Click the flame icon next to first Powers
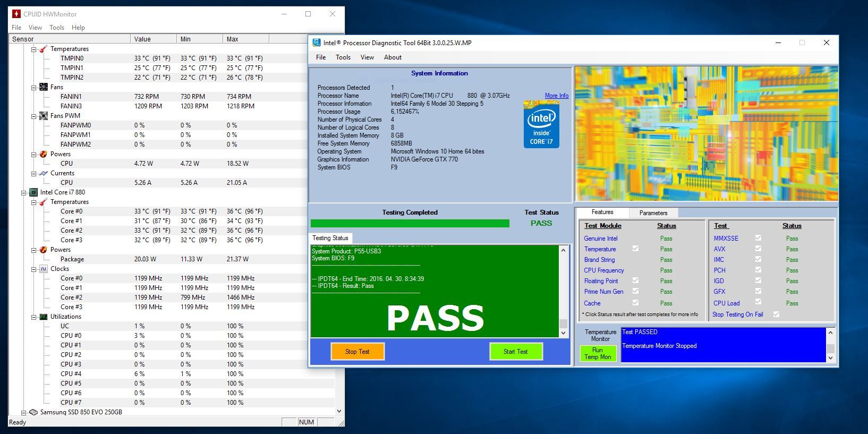The width and height of the screenshot is (868, 434). [43, 154]
